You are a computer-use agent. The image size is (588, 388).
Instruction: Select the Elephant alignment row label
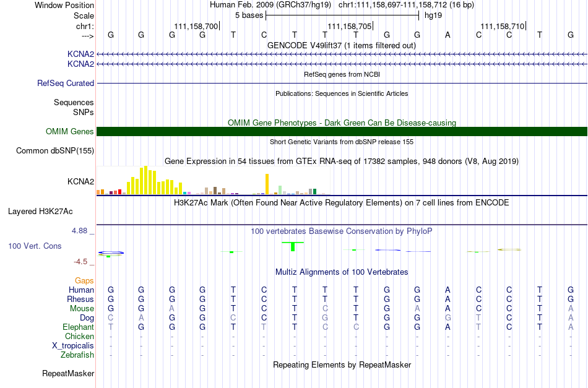(78, 327)
